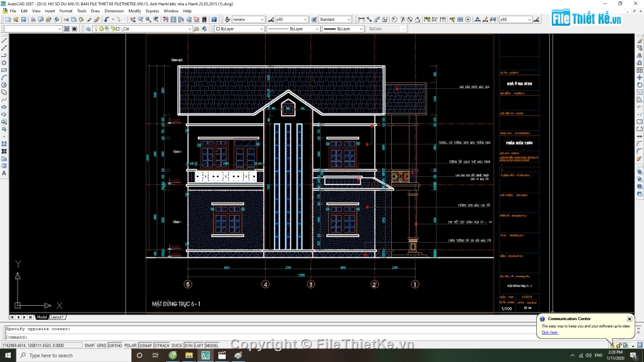This screenshot has height=362, width=644.
Task: Toggle DYN dynamic input
Action: (188, 346)
